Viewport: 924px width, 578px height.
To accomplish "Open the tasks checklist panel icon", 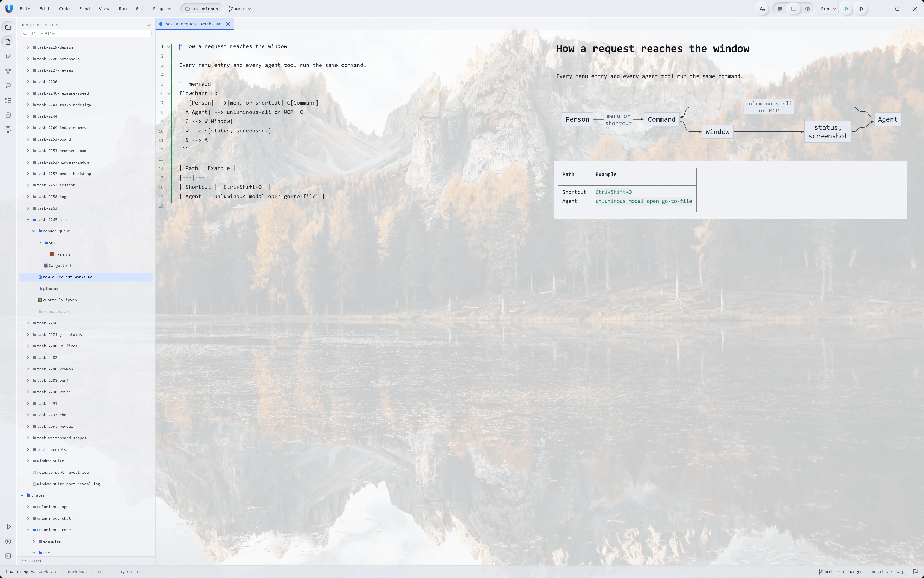I will (8, 100).
